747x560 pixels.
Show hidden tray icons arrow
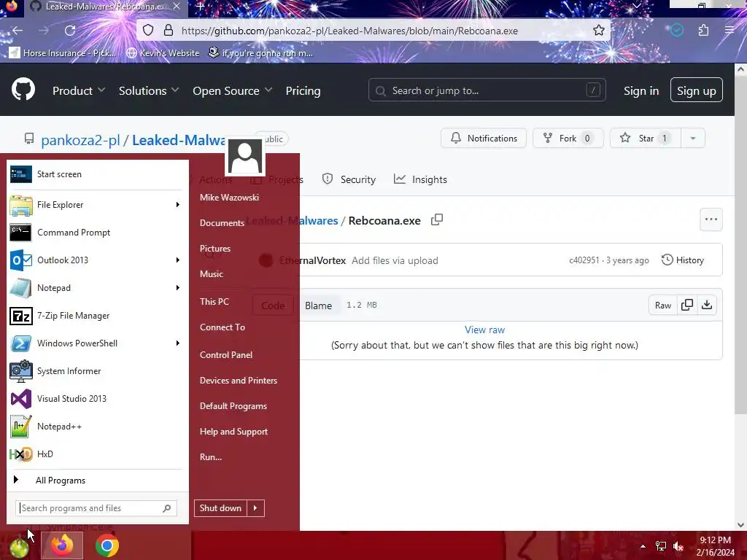tap(643, 546)
